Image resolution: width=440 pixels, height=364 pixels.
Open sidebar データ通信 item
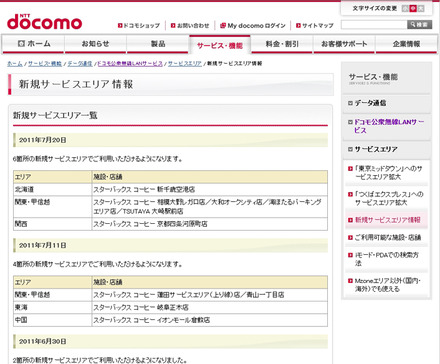click(x=386, y=103)
